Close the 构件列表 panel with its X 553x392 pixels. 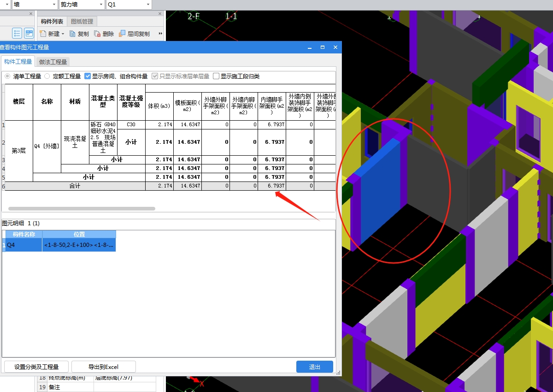pos(159,14)
